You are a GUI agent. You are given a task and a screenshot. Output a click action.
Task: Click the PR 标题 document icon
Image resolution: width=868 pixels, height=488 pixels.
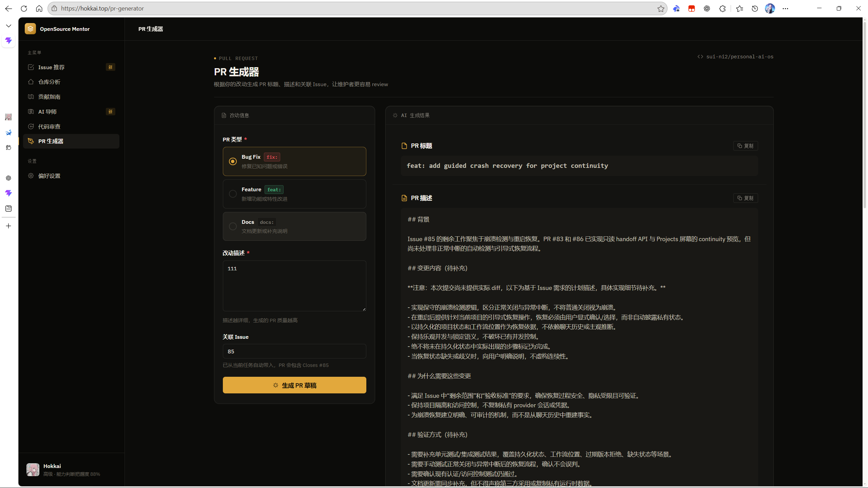[x=404, y=146]
